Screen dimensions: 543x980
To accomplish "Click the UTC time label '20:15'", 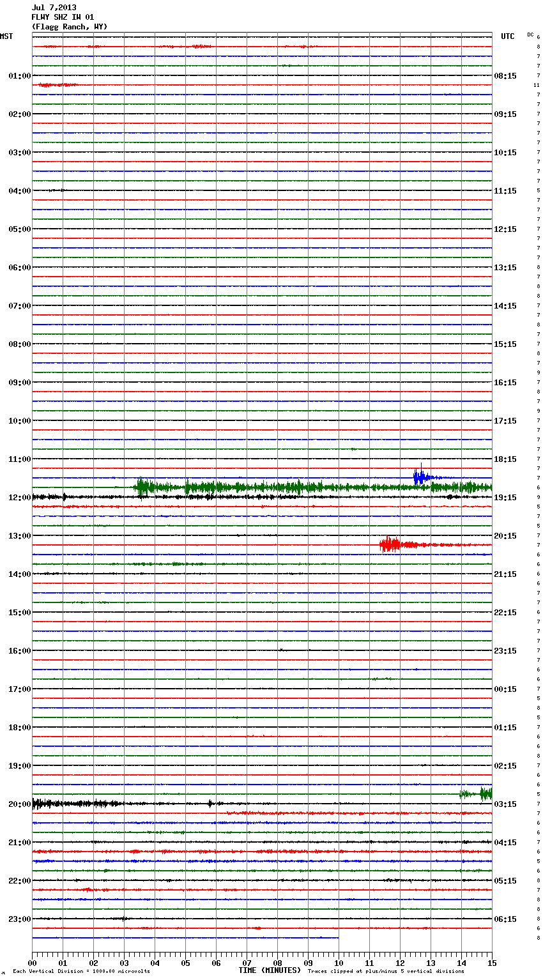I will point(505,536).
